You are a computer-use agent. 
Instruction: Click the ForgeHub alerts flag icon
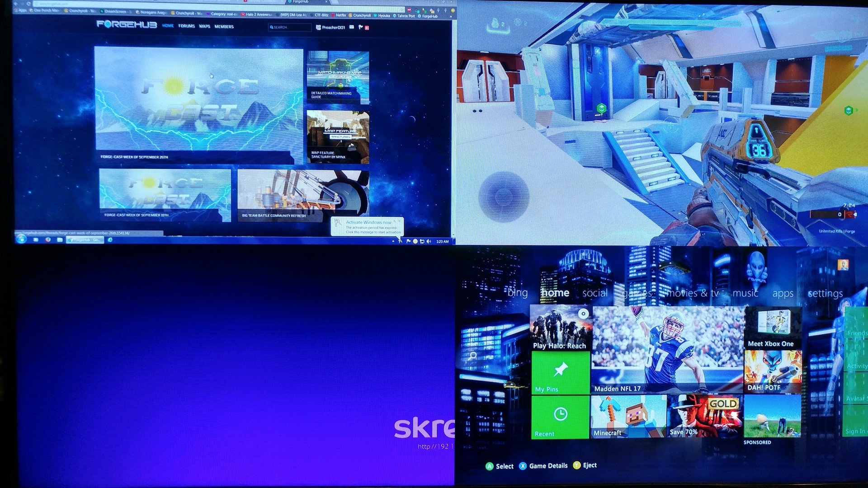tap(361, 27)
